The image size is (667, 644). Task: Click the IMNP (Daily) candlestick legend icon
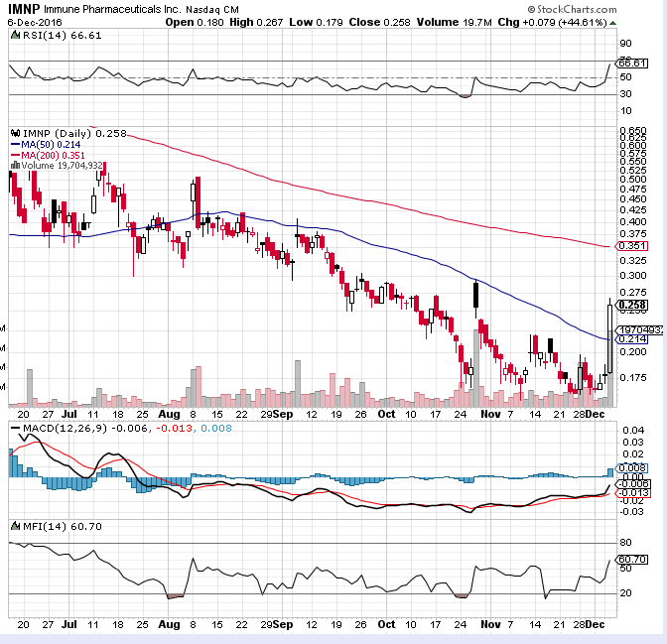13,133
